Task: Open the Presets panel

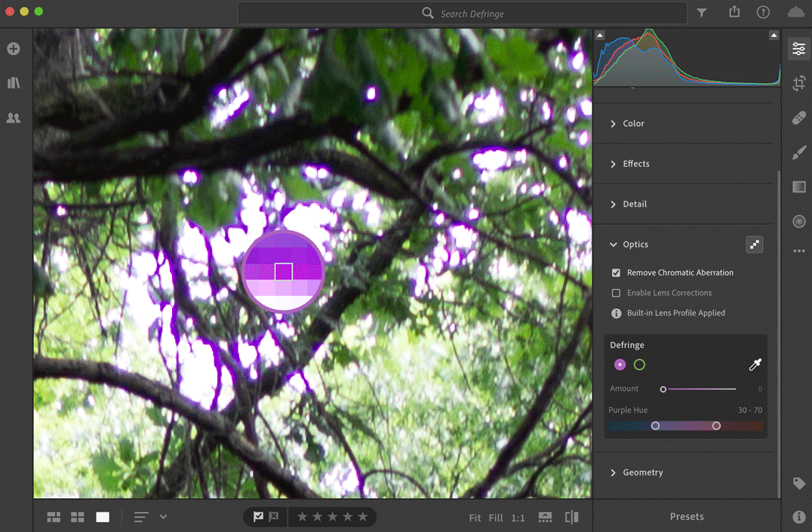Action: [x=686, y=517]
